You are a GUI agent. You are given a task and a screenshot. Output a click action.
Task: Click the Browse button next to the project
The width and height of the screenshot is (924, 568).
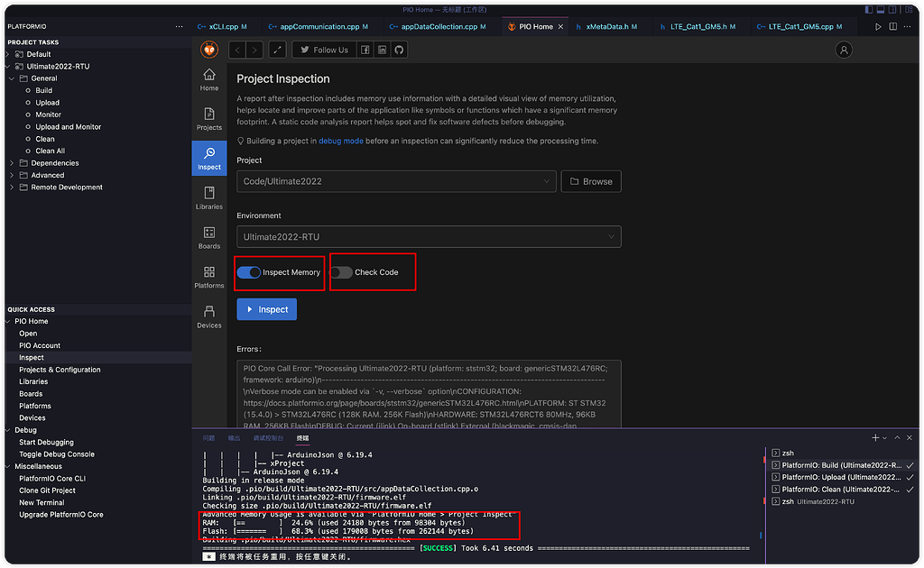(x=592, y=181)
